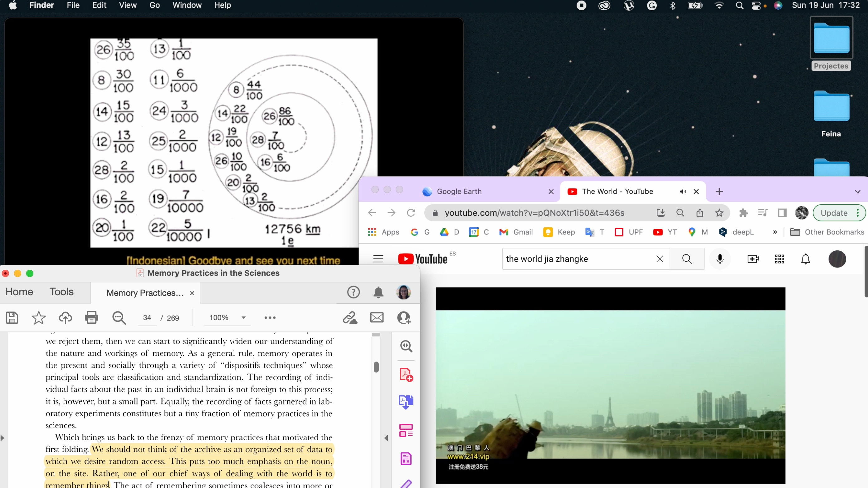The width and height of the screenshot is (868, 488).
Task: Click the Chrome Update button
Action: (834, 213)
